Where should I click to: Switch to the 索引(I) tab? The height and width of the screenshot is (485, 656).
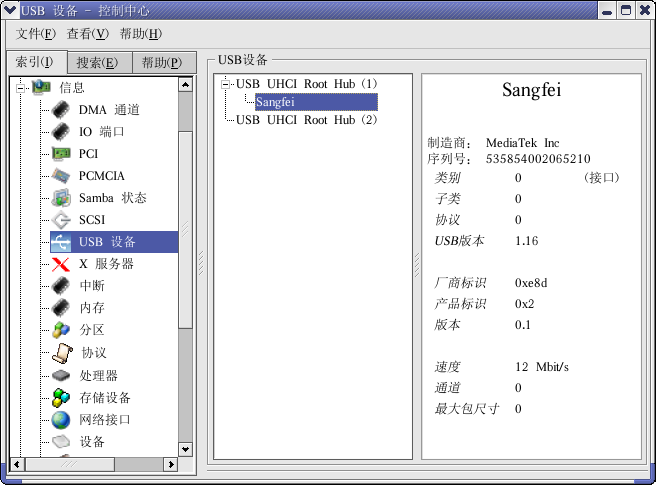[37, 62]
